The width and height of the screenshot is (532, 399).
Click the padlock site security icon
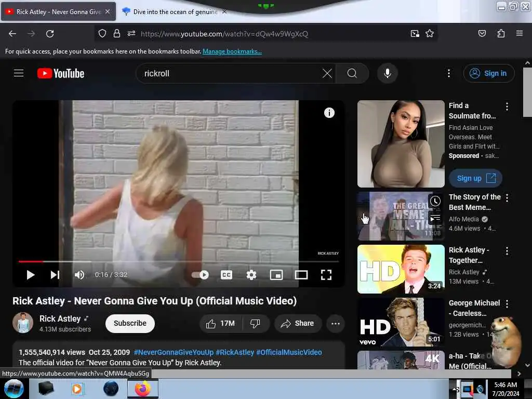tap(117, 34)
